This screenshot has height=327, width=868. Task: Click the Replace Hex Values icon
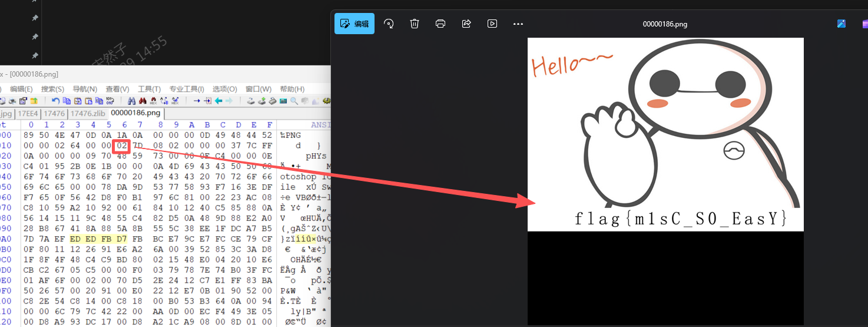point(175,101)
